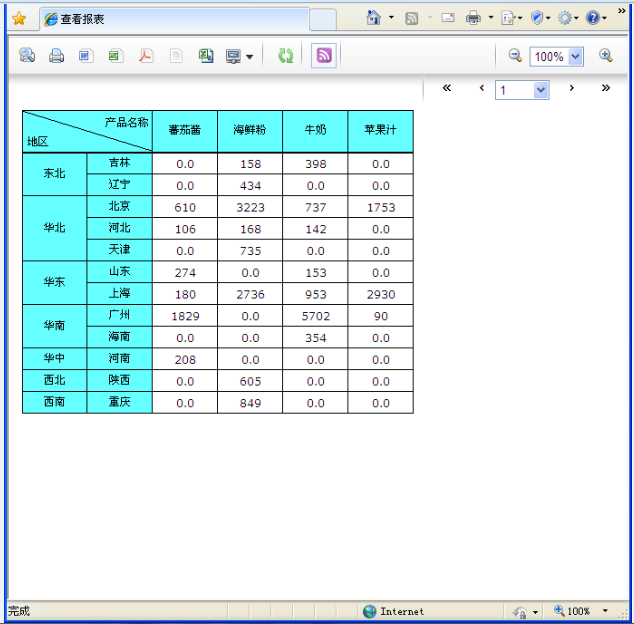Click the 牛奶 column header

coord(315,130)
